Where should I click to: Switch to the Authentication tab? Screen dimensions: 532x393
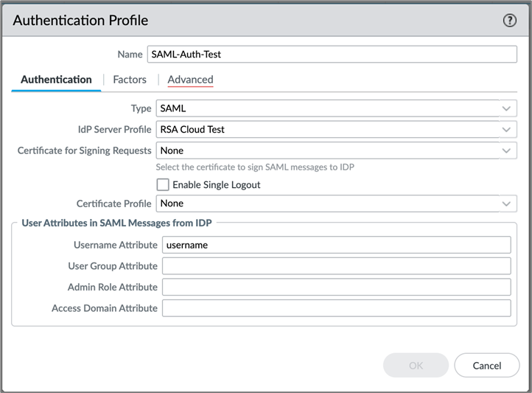pyautogui.click(x=56, y=80)
